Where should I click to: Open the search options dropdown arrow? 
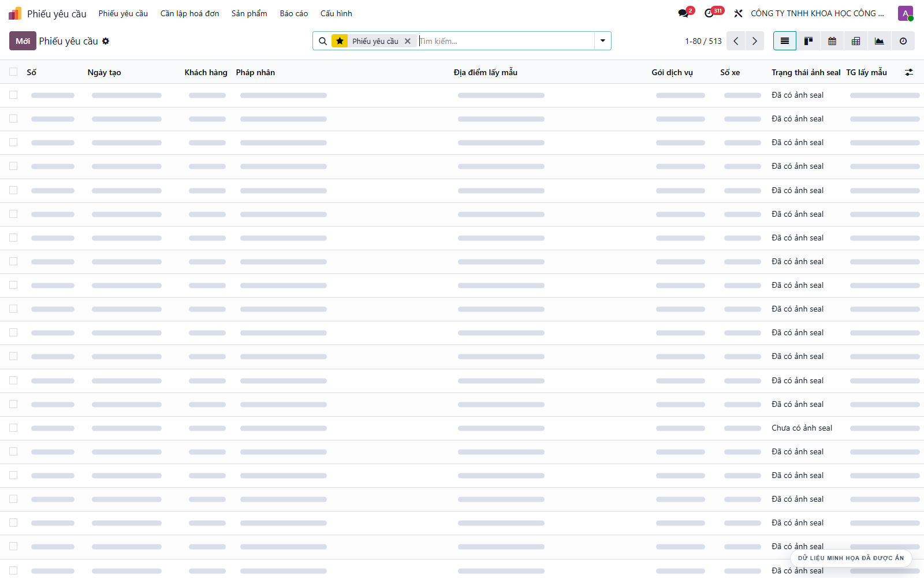(603, 41)
